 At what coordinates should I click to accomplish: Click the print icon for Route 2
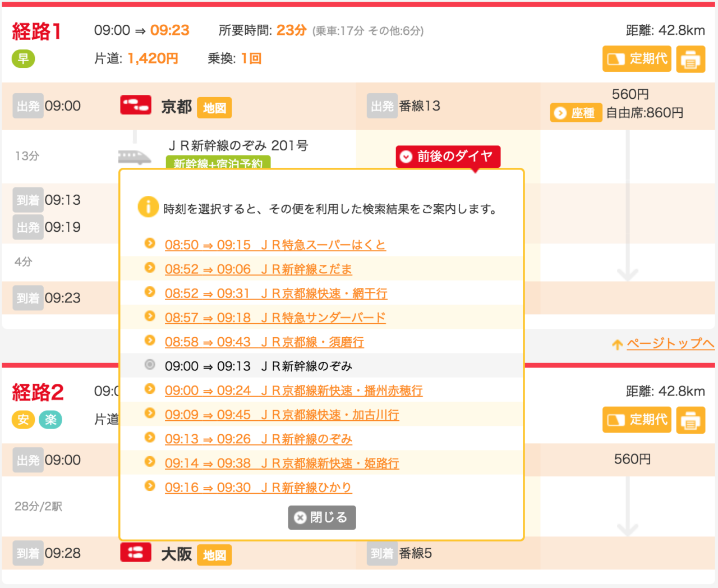pos(691,420)
